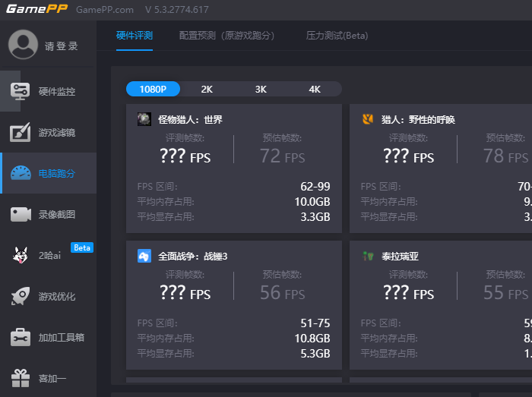Click the 72 FPS estimated value
Screen dimensions: 532x397
pos(282,156)
